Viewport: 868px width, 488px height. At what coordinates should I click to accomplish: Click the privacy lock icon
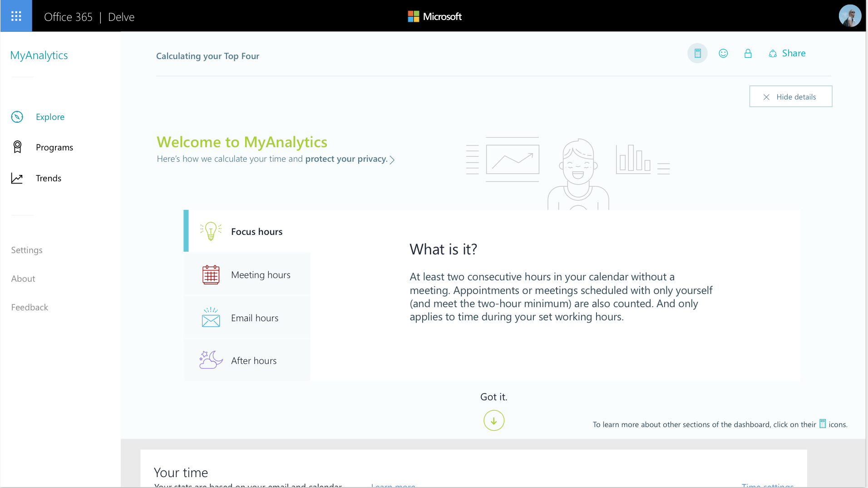[x=748, y=54]
